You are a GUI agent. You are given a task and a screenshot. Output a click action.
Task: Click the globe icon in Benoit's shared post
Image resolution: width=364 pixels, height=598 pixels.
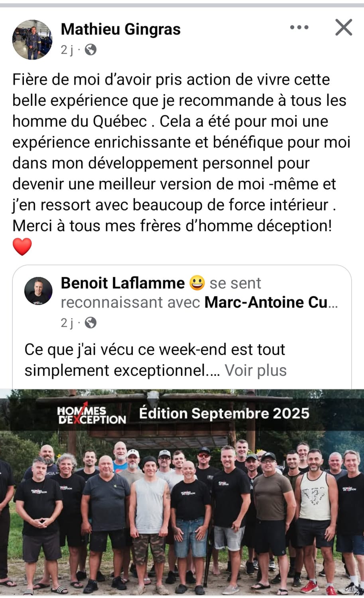pyautogui.click(x=91, y=323)
